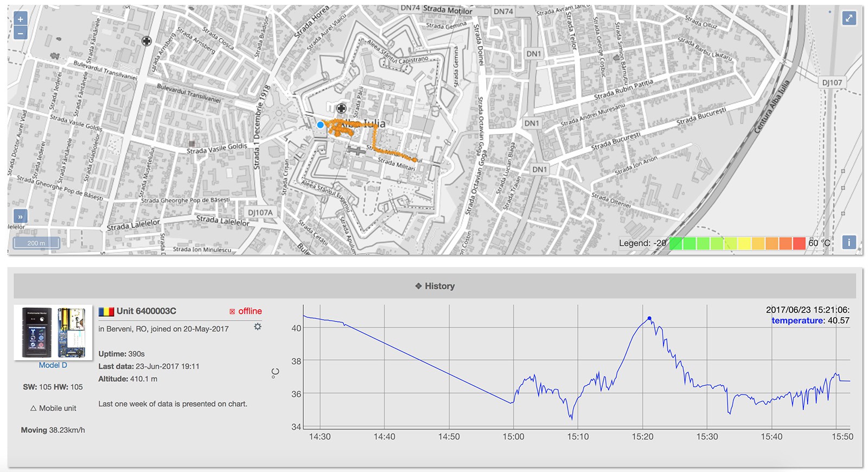Click the Romanian flag icon
This screenshot has width=868, height=472.
click(106, 311)
